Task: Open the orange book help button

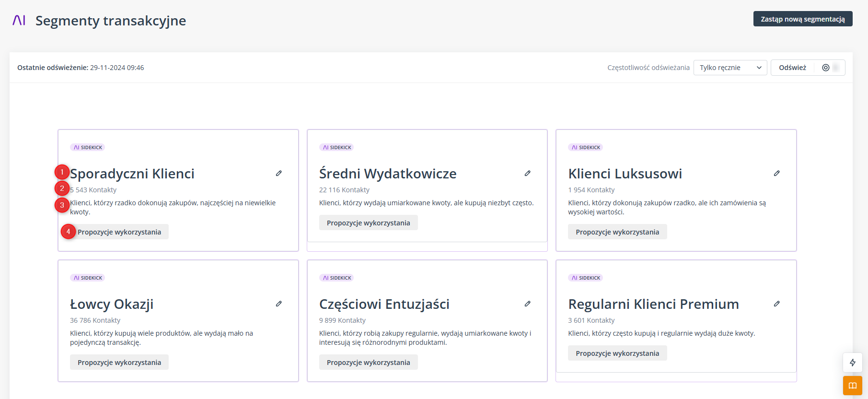Action: point(853,386)
